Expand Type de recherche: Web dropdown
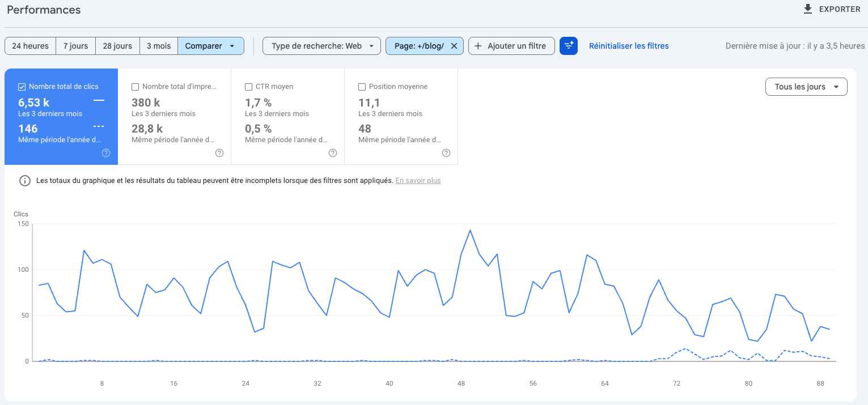Viewport: 868px width, 405px height. 321,46
